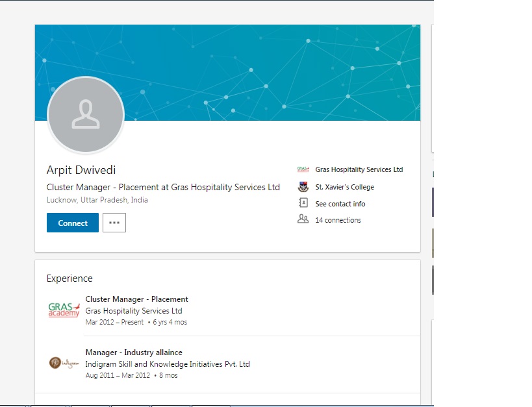Open the See contact info link

[x=340, y=204]
